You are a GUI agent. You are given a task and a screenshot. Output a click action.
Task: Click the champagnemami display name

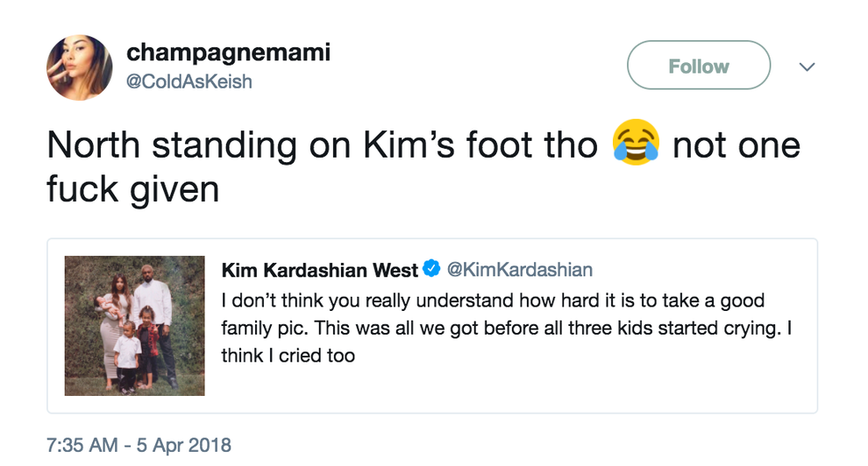[x=228, y=52]
